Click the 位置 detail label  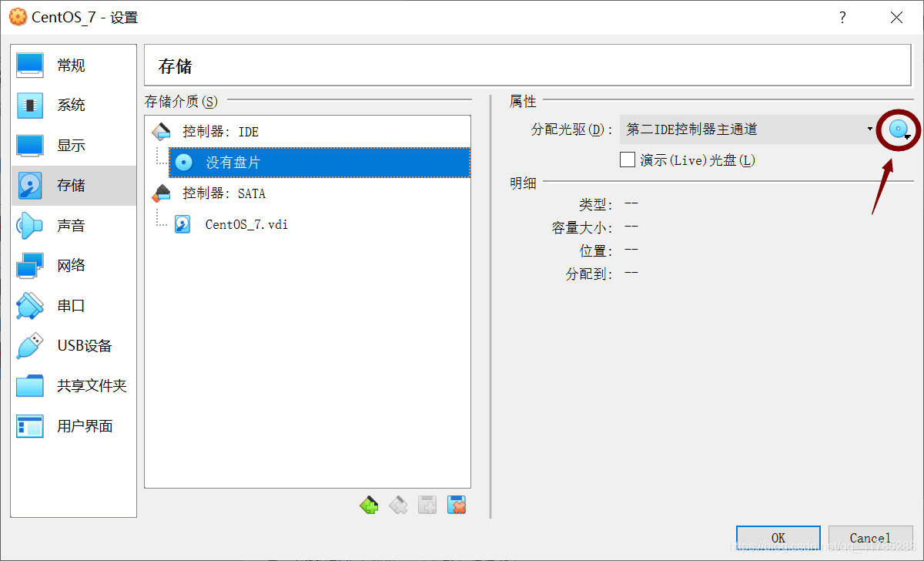[597, 251]
